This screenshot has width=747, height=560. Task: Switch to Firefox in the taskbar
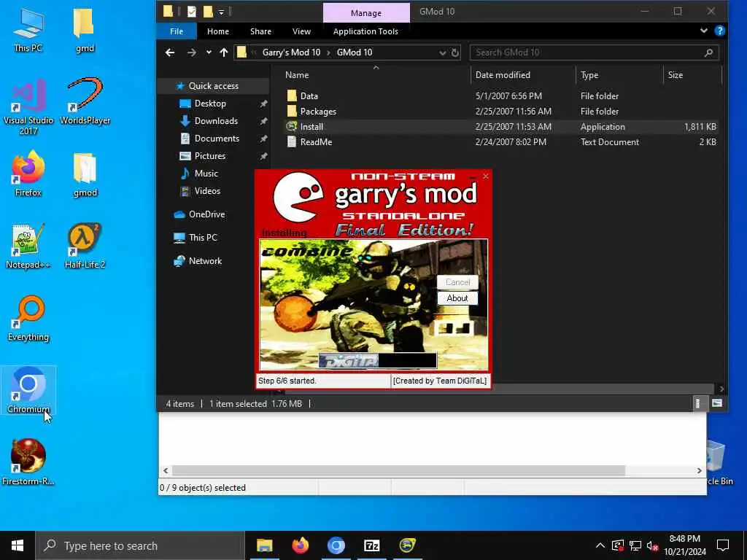coord(300,545)
